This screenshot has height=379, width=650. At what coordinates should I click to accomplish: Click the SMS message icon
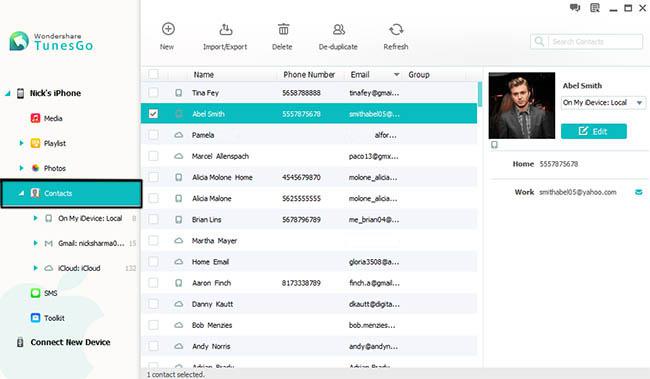click(x=35, y=293)
